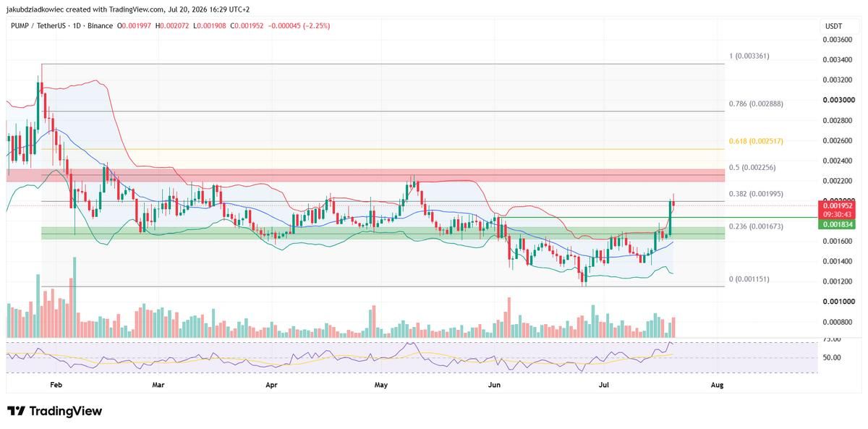Click the USDT currency label on the price axis
Image resolution: width=868 pixels, height=429 pixels.
(833, 26)
